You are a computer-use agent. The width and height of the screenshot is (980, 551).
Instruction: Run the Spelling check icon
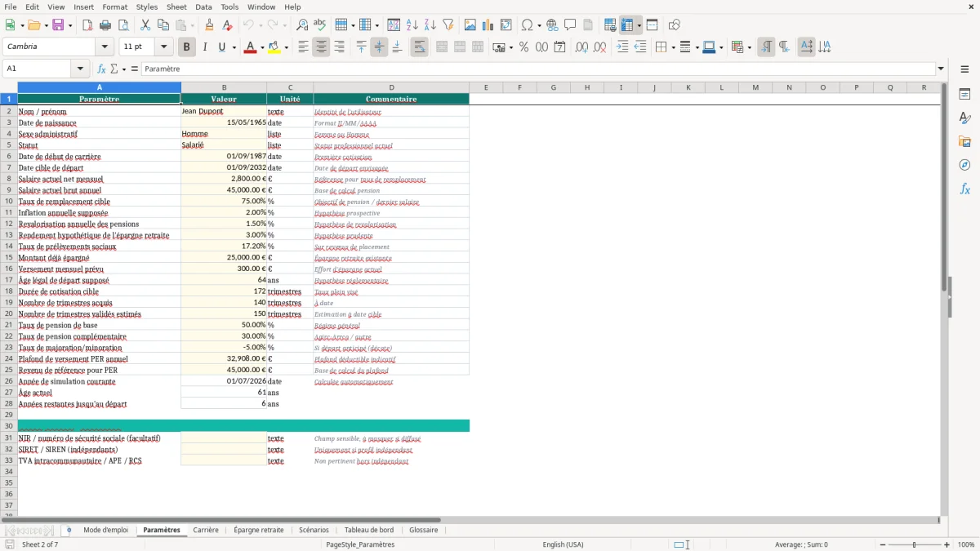click(x=319, y=25)
